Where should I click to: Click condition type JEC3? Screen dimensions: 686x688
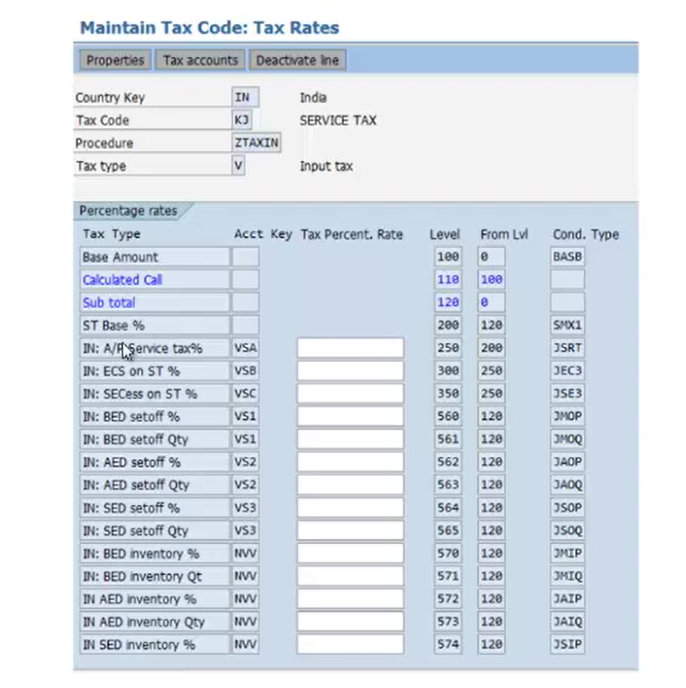point(567,371)
